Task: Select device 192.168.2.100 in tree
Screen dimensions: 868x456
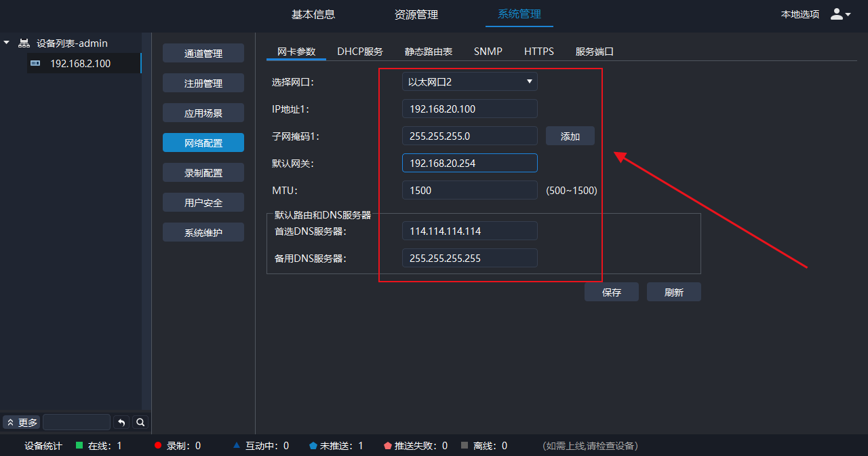Action: point(84,64)
